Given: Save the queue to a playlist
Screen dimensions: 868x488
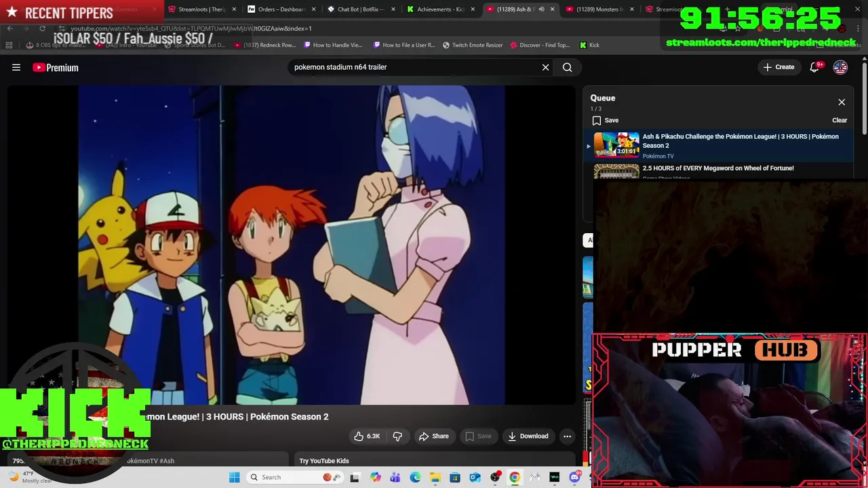Looking at the screenshot, I should click(605, 120).
